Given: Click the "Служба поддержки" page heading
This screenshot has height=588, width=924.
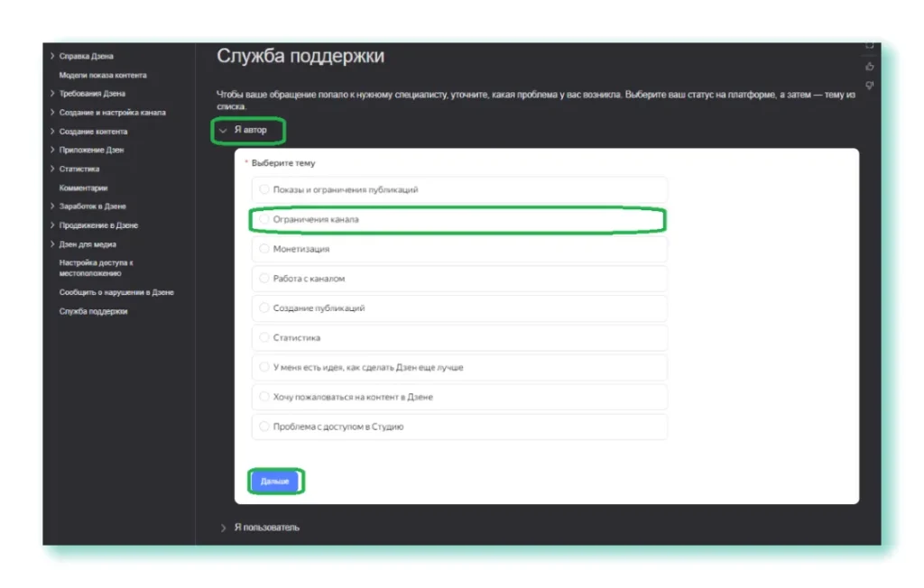Looking at the screenshot, I should [x=300, y=56].
